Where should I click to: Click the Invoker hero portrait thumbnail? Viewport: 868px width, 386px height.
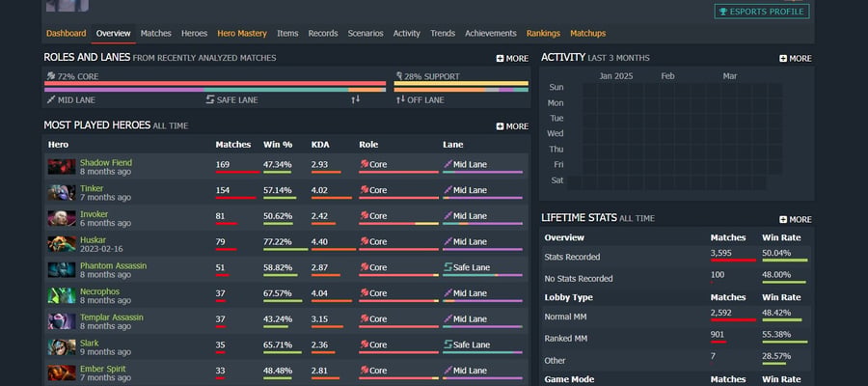[62, 218]
